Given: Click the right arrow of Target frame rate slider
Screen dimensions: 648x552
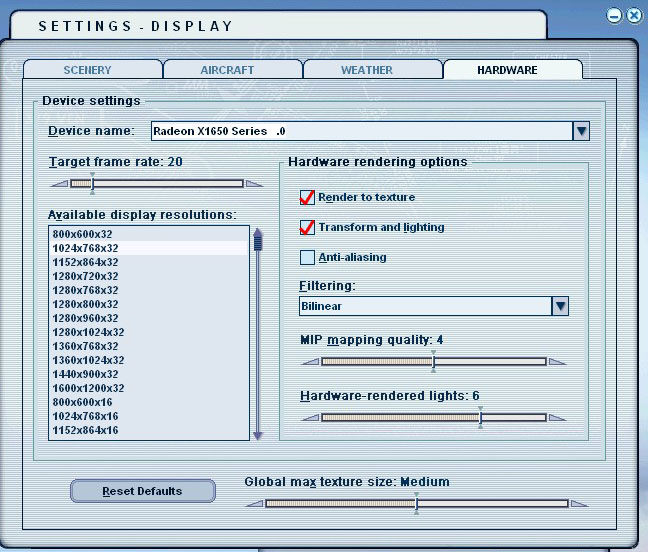Looking at the screenshot, I should coord(254,184).
